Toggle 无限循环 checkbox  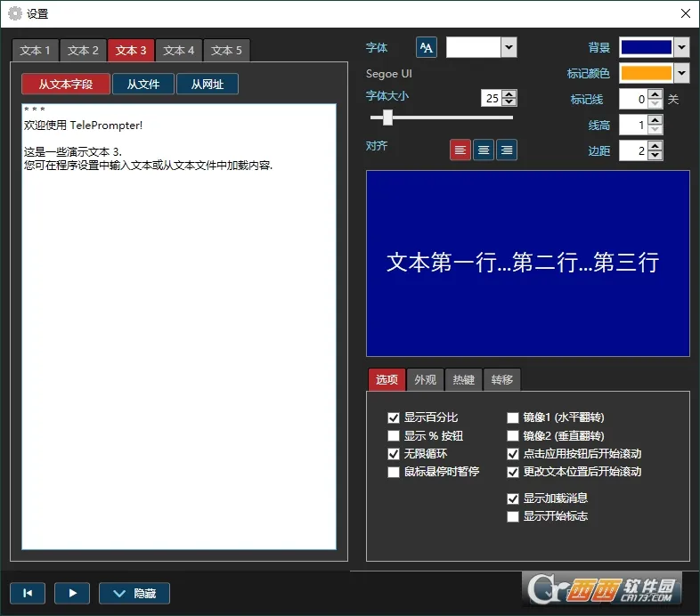click(394, 454)
